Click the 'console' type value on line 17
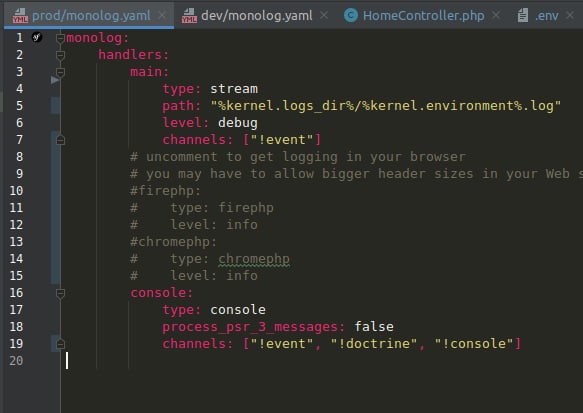The height and width of the screenshot is (413, 583). click(x=238, y=310)
